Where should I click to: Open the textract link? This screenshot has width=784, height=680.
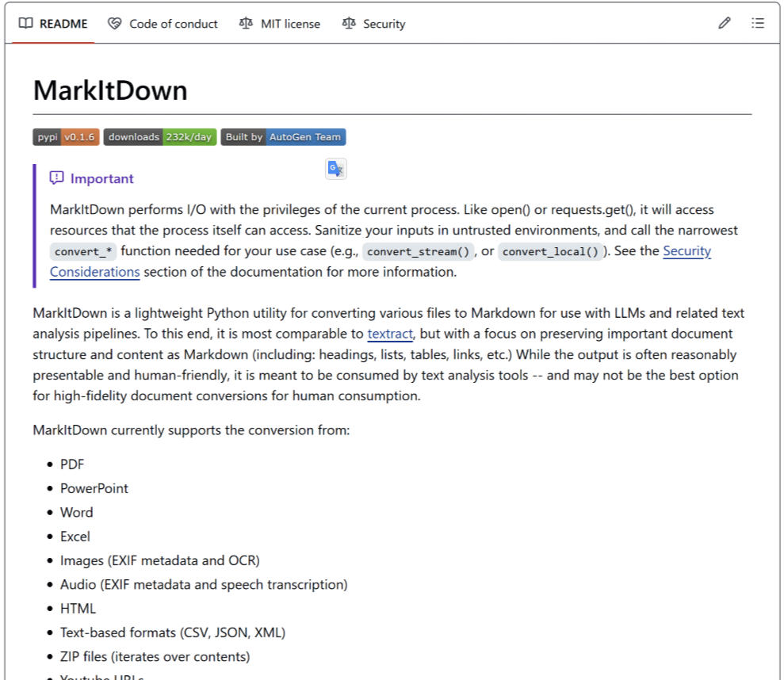pyautogui.click(x=390, y=334)
